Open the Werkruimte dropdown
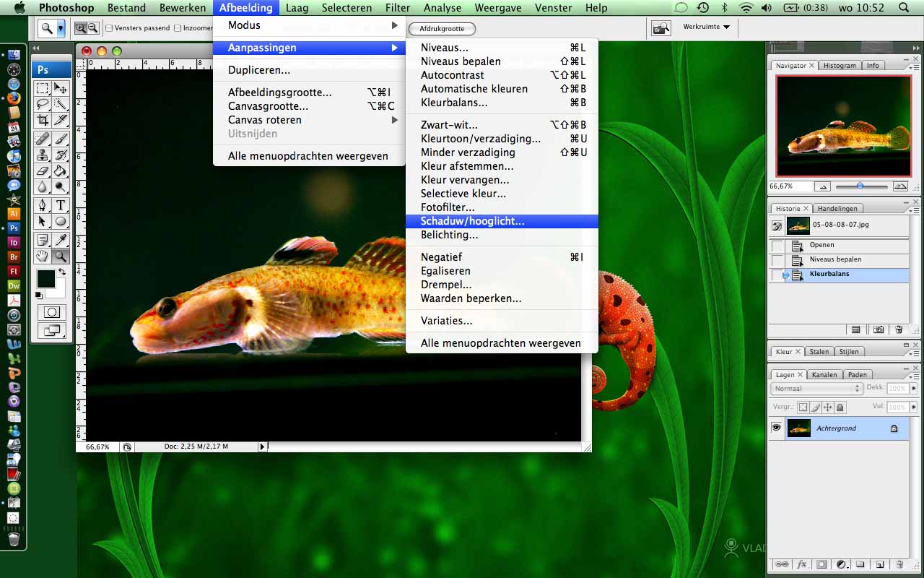Image resolution: width=924 pixels, height=578 pixels. pos(706,27)
